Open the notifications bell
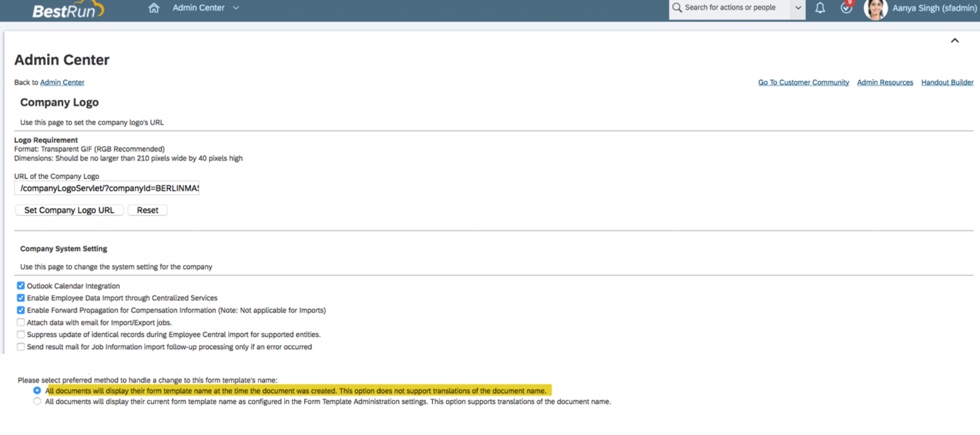 [x=820, y=8]
